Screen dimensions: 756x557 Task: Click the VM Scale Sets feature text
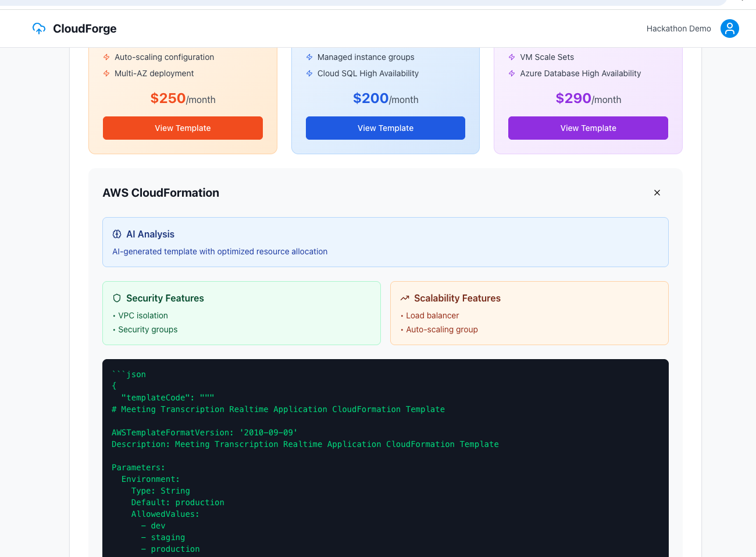pyautogui.click(x=547, y=57)
